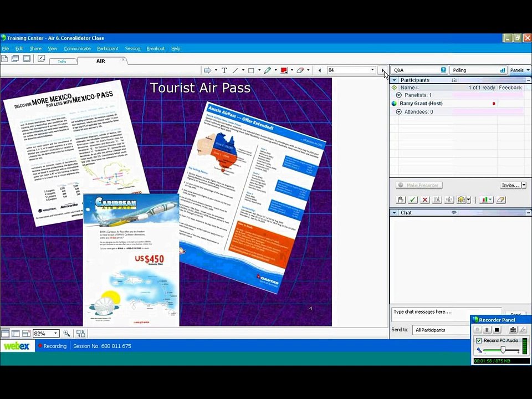Click the green checkmark Yes feedback
This screenshot has width=532, height=399.
pyautogui.click(x=412, y=200)
